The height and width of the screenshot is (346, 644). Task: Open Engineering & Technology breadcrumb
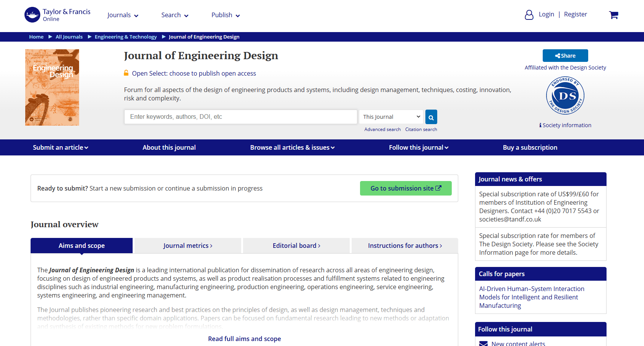point(126,37)
